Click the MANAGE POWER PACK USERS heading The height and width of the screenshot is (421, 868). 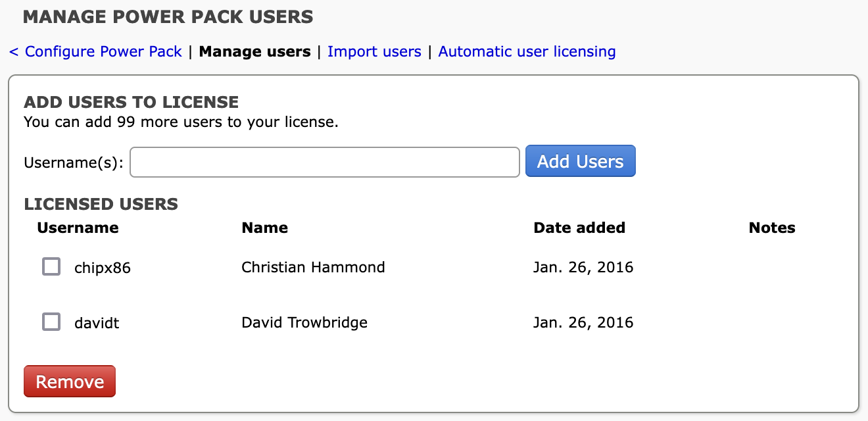coord(168,17)
